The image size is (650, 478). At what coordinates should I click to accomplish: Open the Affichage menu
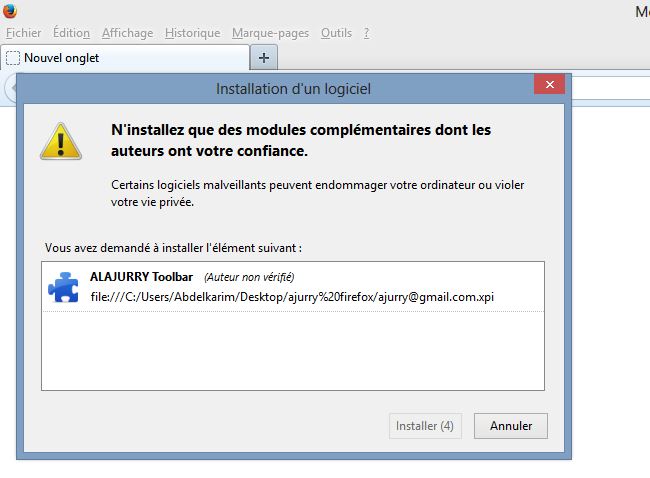128,33
